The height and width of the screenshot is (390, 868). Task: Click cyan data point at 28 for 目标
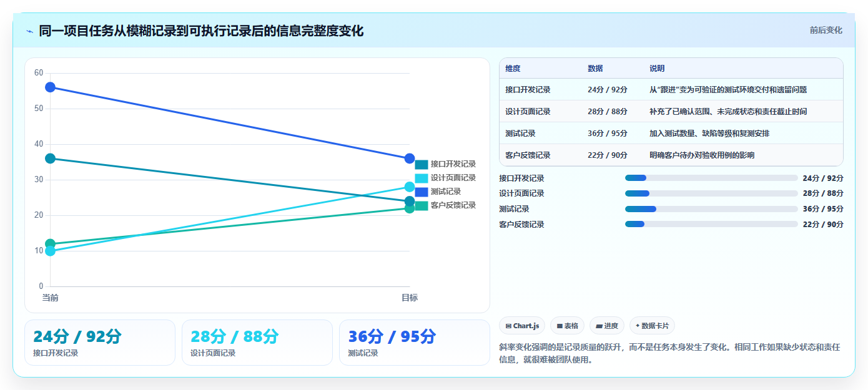(x=410, y=187)
